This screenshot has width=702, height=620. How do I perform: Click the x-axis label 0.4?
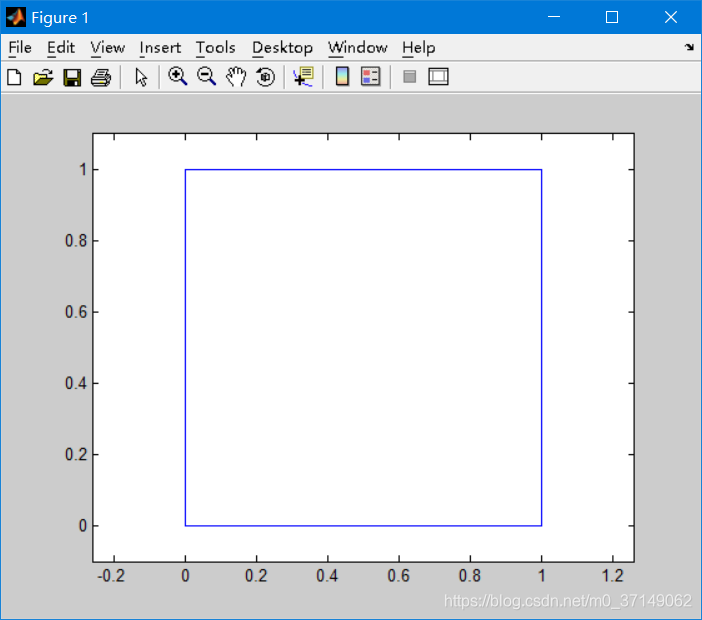pyautogui.click(x=327, y=576)
